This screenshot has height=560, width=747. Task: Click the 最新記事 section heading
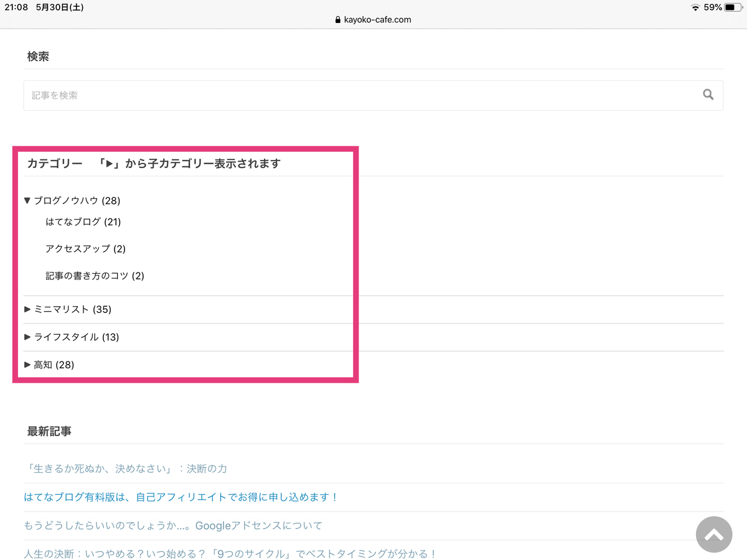coord(49,431)
